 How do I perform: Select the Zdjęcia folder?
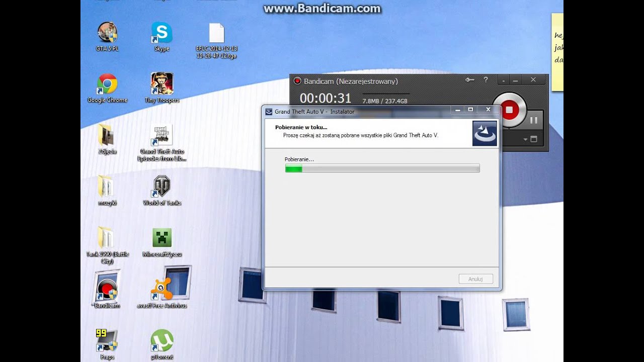[x=107, y=139]
